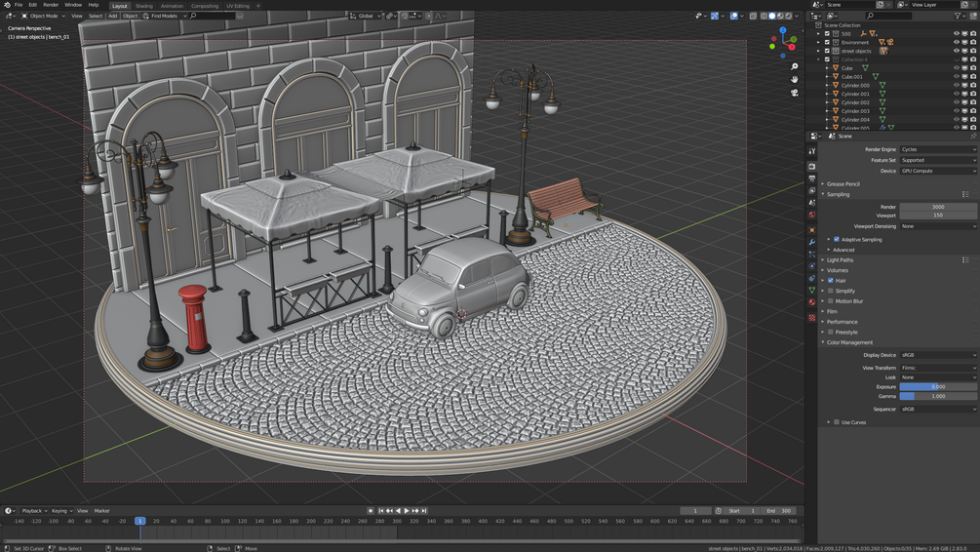Open the Object Mode dropdown
The image size is (980, 552).
tap(43, 16)
